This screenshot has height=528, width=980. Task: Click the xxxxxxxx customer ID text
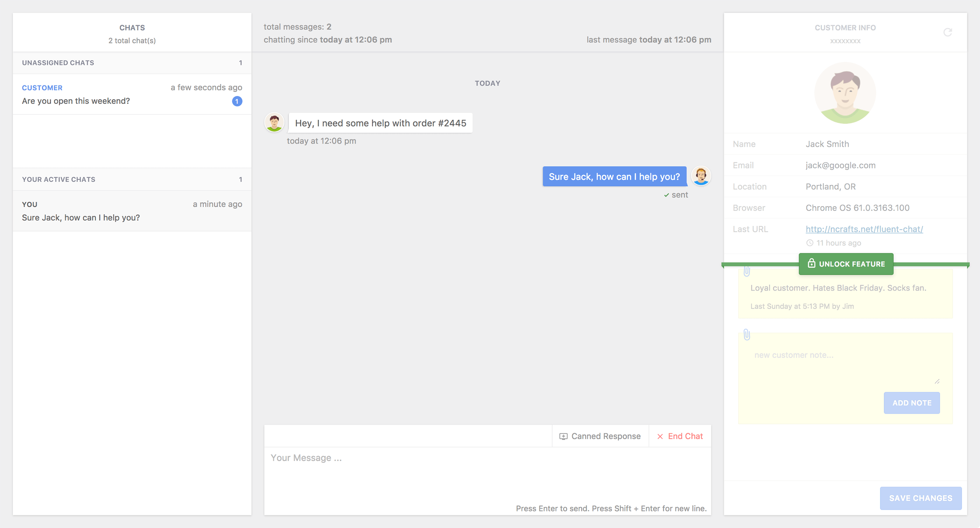(845, 41)
